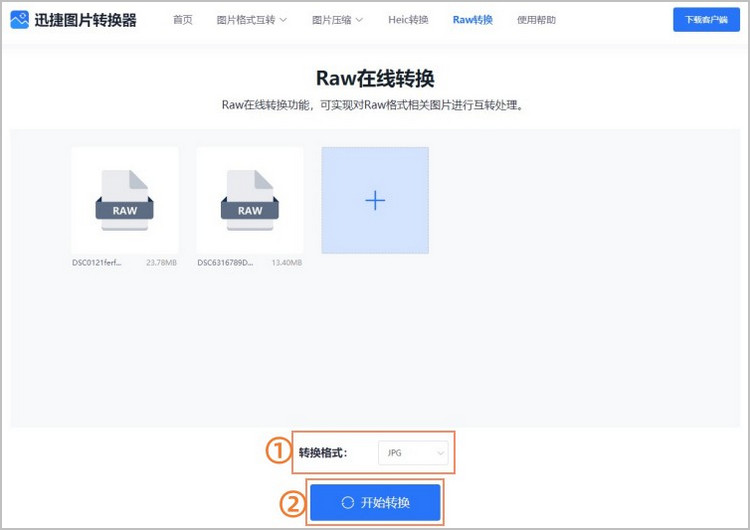The height and width of the screenshot is (530, 750).
Task: Select the DSC6316789D RAW file thumbnail
Action: (x=250, y=200)
